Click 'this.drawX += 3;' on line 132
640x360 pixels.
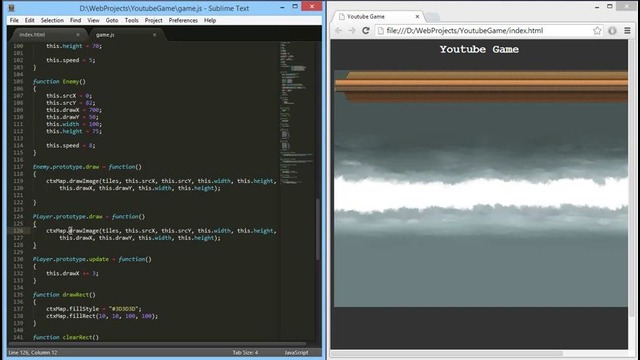pyautogui.click(x=72, y=273)
